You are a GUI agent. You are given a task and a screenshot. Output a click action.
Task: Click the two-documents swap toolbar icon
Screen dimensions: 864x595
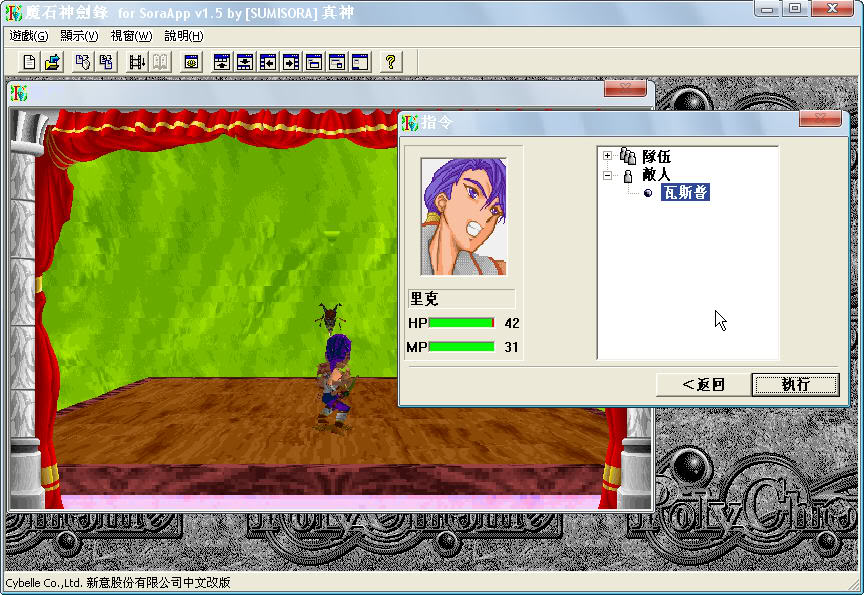point(106,62)
